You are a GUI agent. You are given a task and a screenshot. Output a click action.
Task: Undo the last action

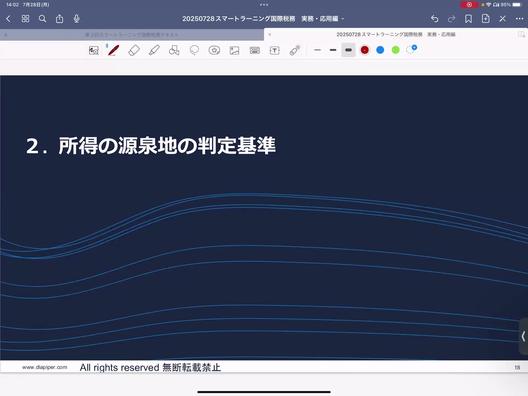click(434, 19)
